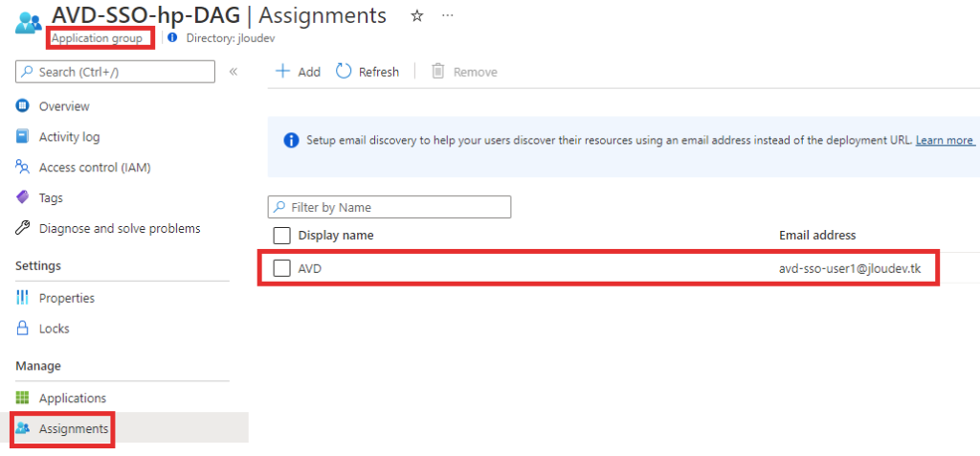This screenshot has width=980, height=456.
Task: Favorite this page with the star icon
Action: point(417,16)
